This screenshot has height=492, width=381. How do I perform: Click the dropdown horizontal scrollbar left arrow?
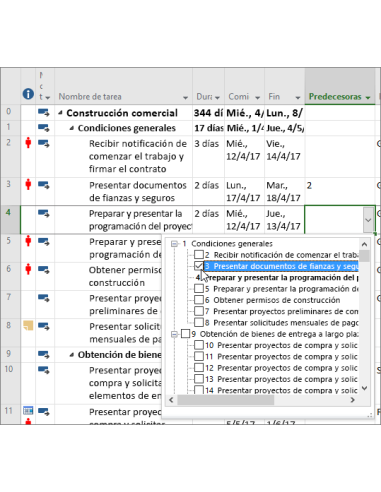click(x=171, y=400)
